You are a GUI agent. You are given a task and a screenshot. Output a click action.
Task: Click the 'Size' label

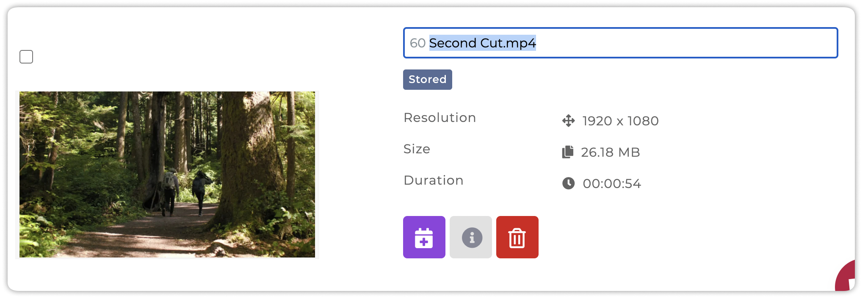click(x=417, y=149)
